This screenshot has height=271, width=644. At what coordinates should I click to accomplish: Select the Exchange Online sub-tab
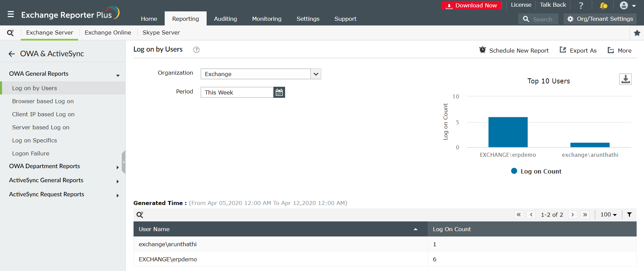tap(108, 32)
